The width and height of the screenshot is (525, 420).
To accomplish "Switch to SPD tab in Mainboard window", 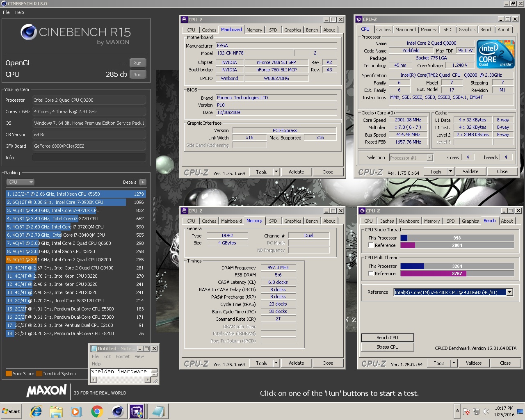I will click(x=273, y=30).
